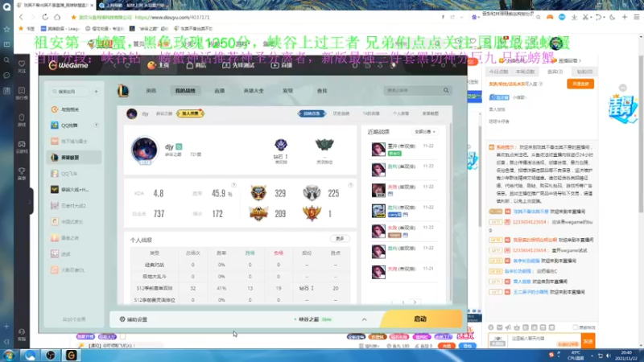
Task: Open WeGame 直播 live tab in top bar
Action: (281, 65)
